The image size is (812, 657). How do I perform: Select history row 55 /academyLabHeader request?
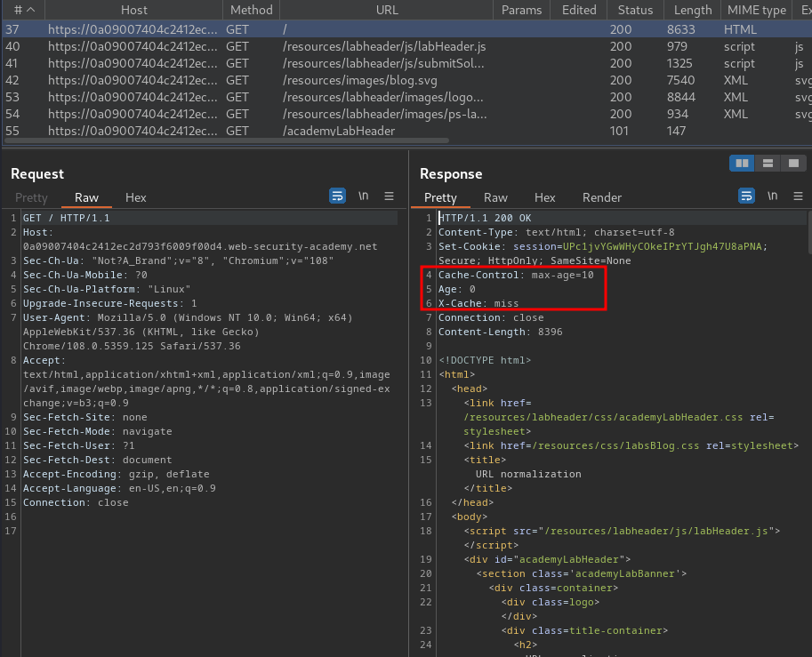(406, 131)
